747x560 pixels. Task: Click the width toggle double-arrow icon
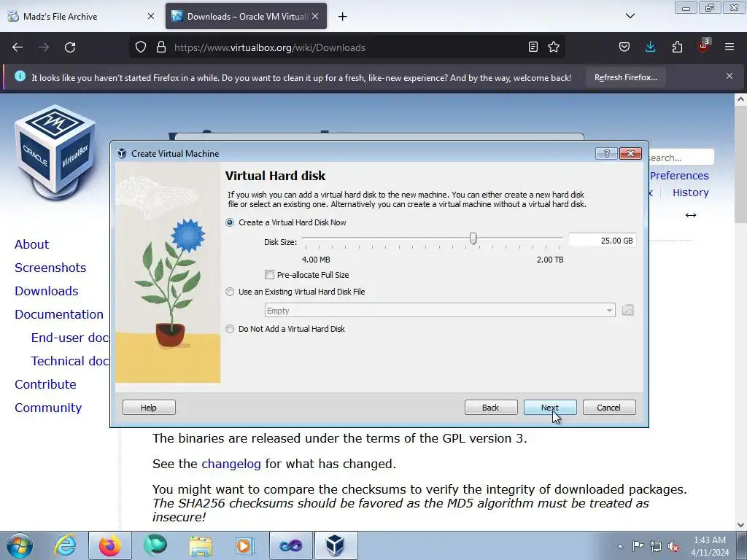tap(691, 215)
